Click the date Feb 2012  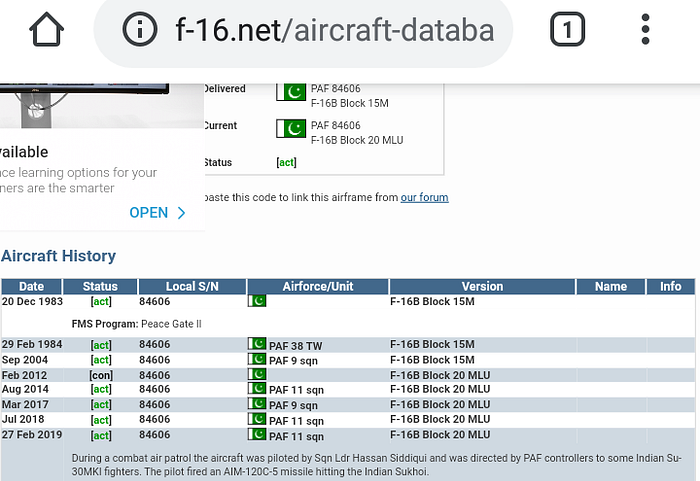tap(24, 375)
